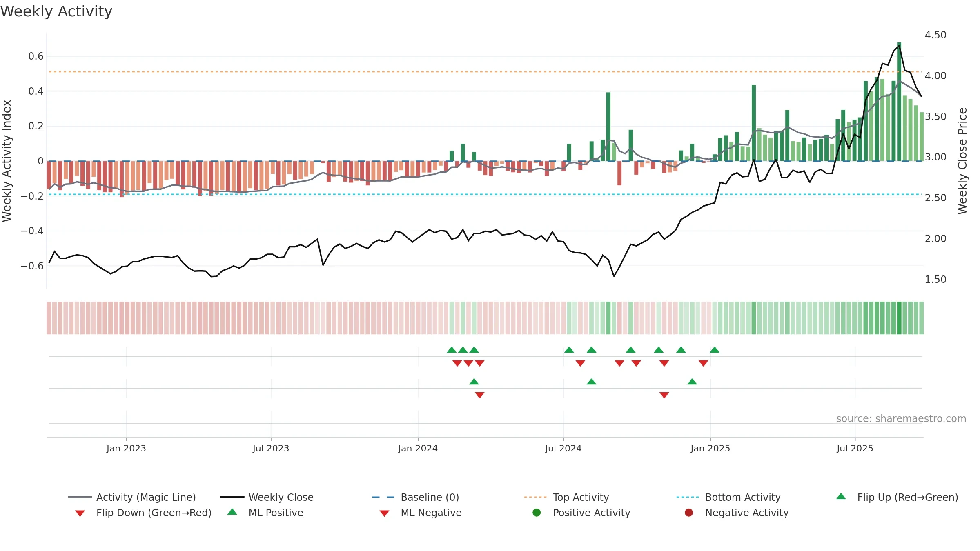Click the tallest dark green activity bar

pos(899,102)
